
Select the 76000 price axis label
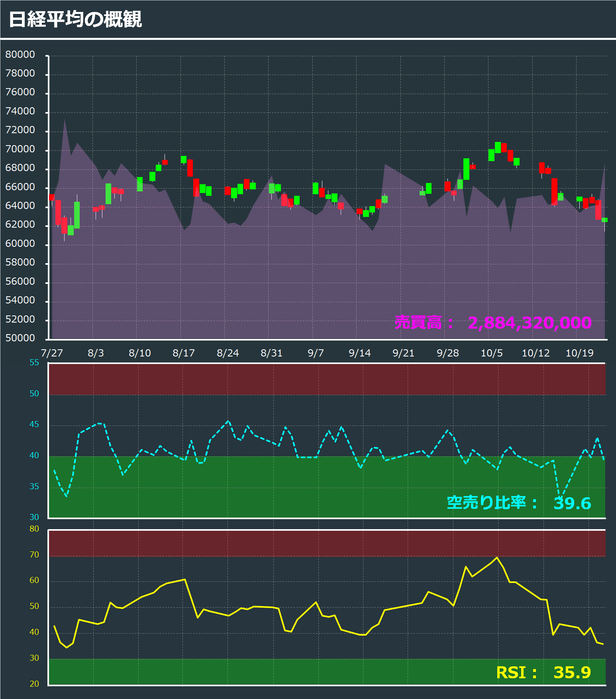(x=20, y=92)
